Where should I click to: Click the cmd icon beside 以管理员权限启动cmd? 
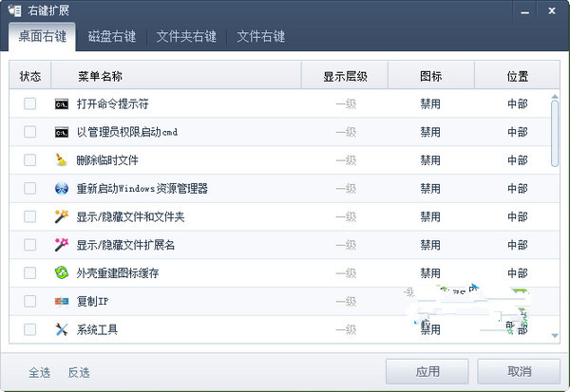pos(62,132)
